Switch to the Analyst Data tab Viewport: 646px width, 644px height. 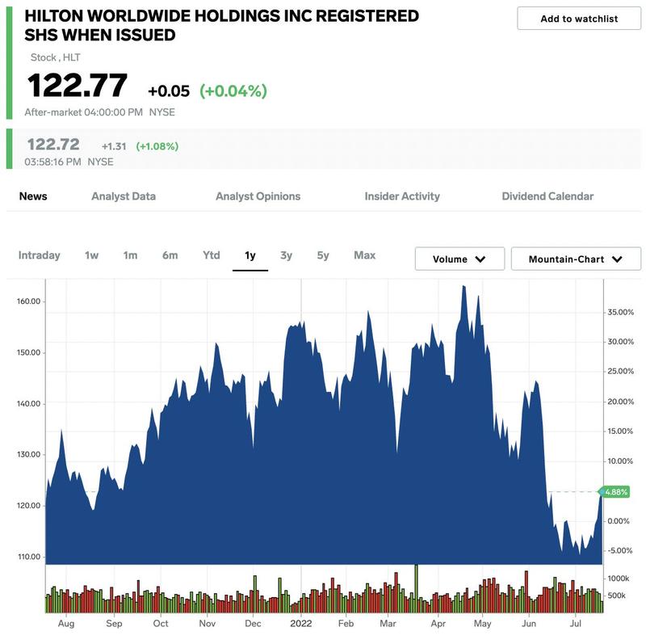point(124,196)
